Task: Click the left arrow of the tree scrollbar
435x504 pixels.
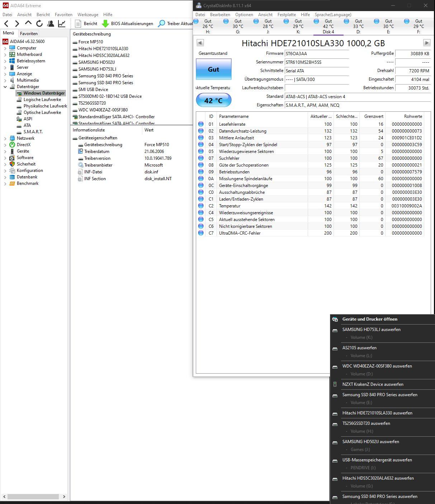Action: pyautogui.click(x=4, y=497)
